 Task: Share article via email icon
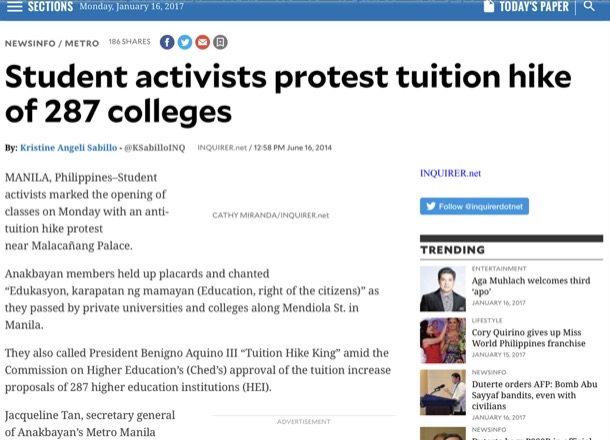[203, 42]
